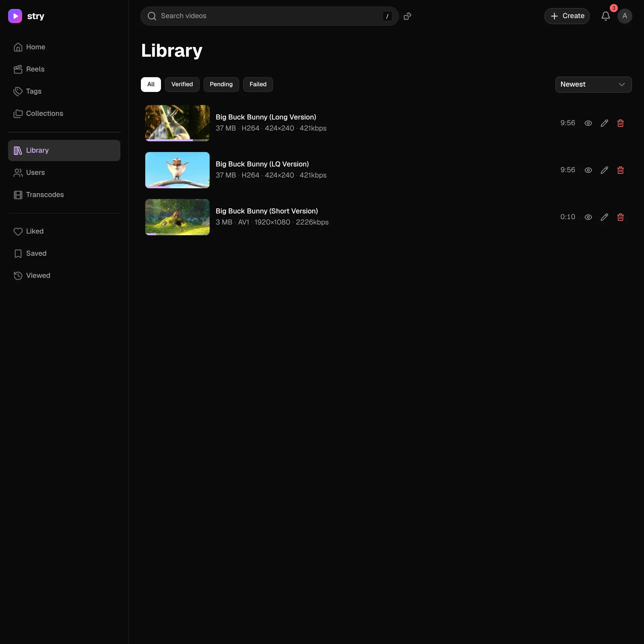Open Collections in sidebar
Screen dimensions: 644x644
[x=64, y=113]
